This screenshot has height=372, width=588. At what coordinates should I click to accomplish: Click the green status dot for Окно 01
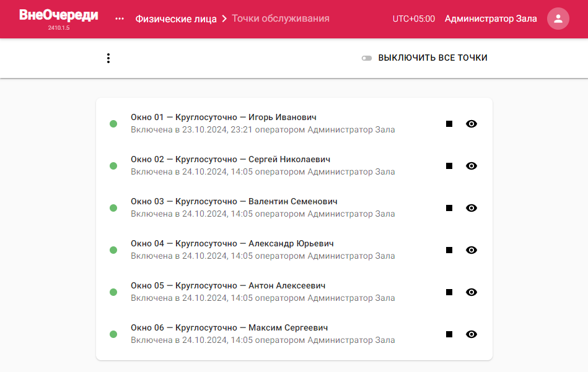[113, 124]
